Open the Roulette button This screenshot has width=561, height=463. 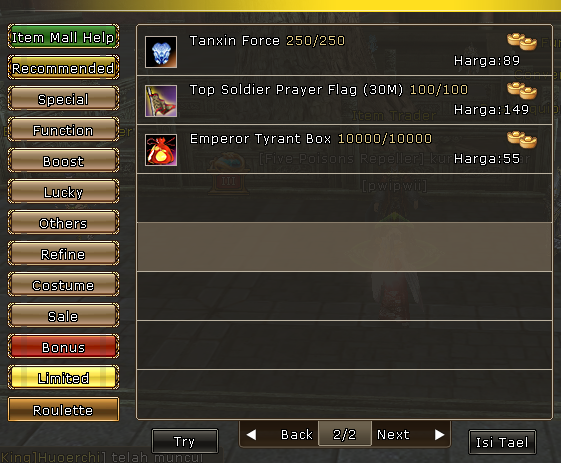click(x=63, y=409)
